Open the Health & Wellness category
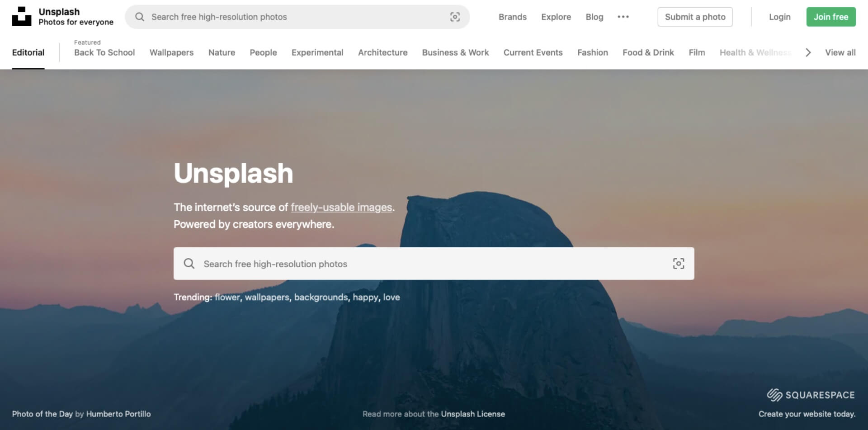 tap(755, 52)
